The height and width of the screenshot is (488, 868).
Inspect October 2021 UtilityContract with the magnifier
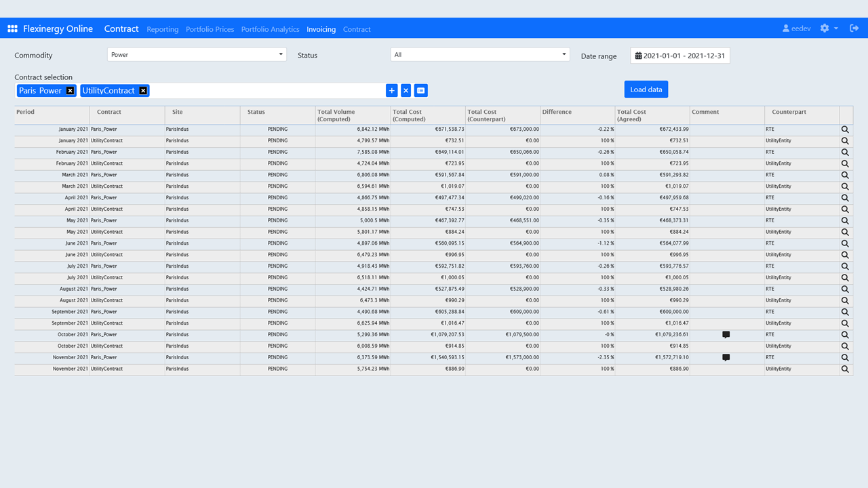tap(845, 346)
